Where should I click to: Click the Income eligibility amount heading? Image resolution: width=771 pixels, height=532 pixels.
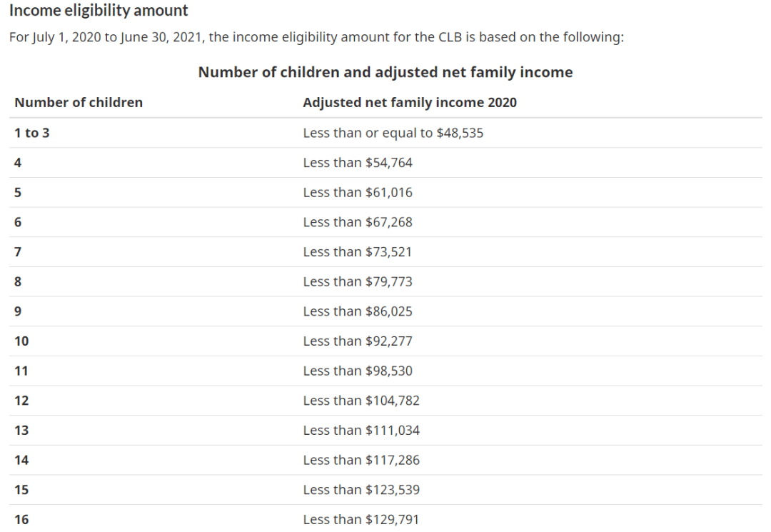[x=99, y=10]
